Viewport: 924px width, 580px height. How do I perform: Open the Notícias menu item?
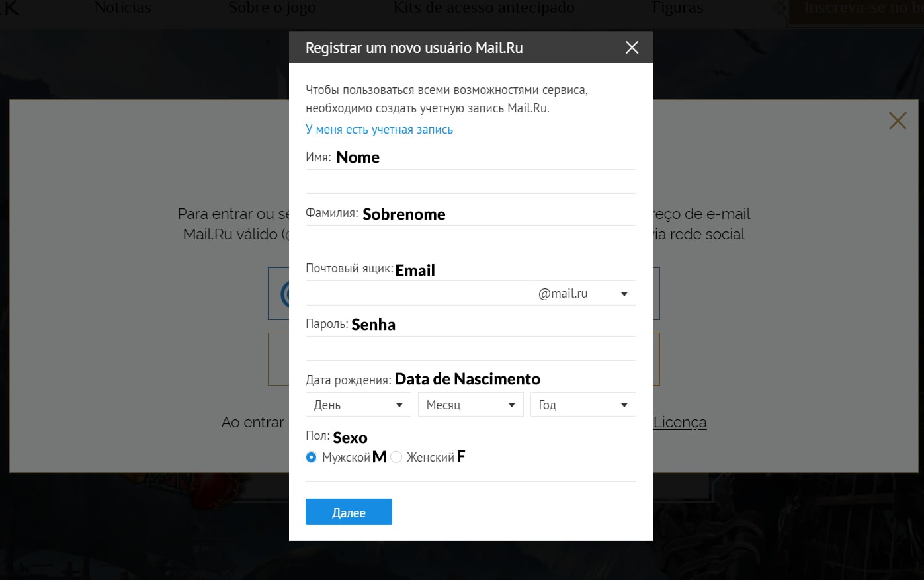[122, 8]
